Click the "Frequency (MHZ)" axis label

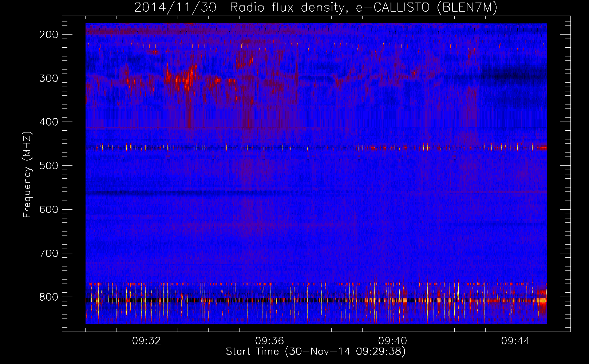click(x=27, y=175)
